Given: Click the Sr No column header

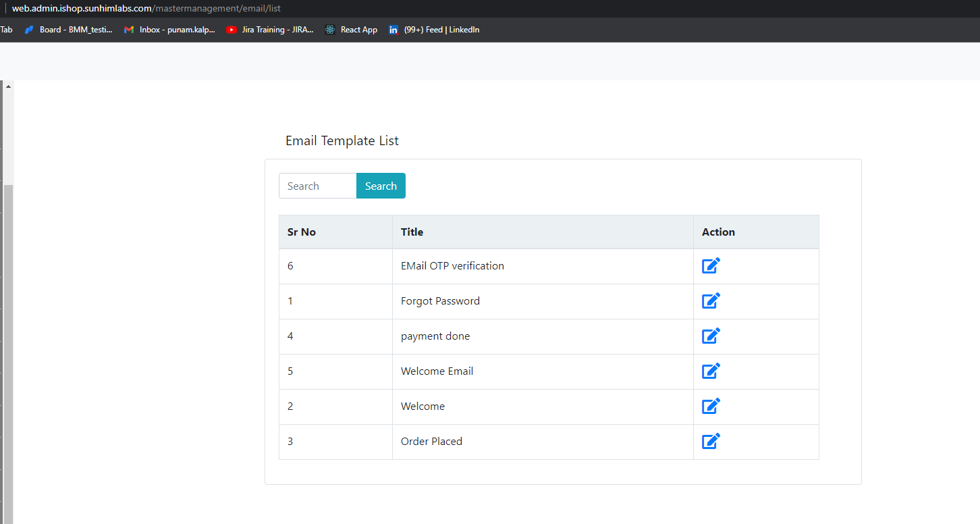Looking at the screenshot, I should (335, 232).
